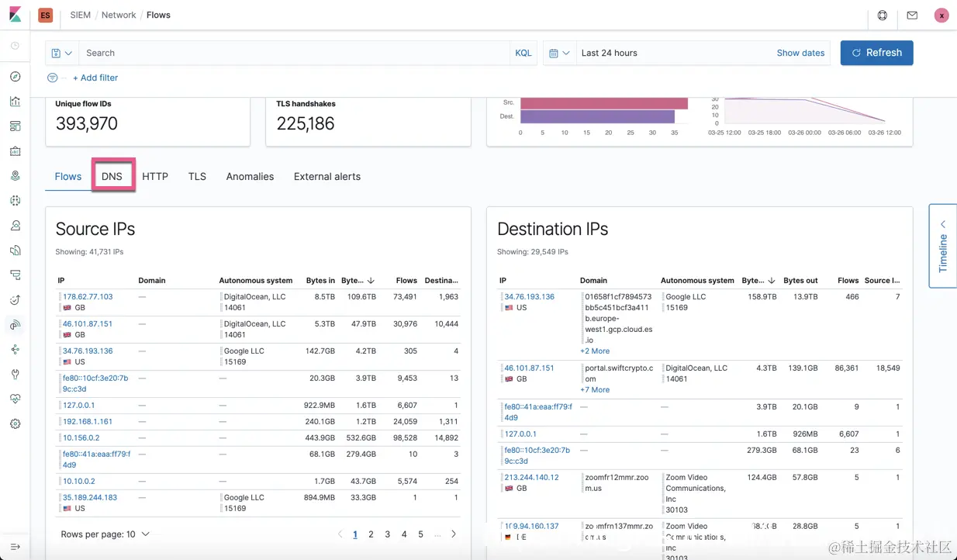Open the Logs sidebar icon

pos(15,251)
